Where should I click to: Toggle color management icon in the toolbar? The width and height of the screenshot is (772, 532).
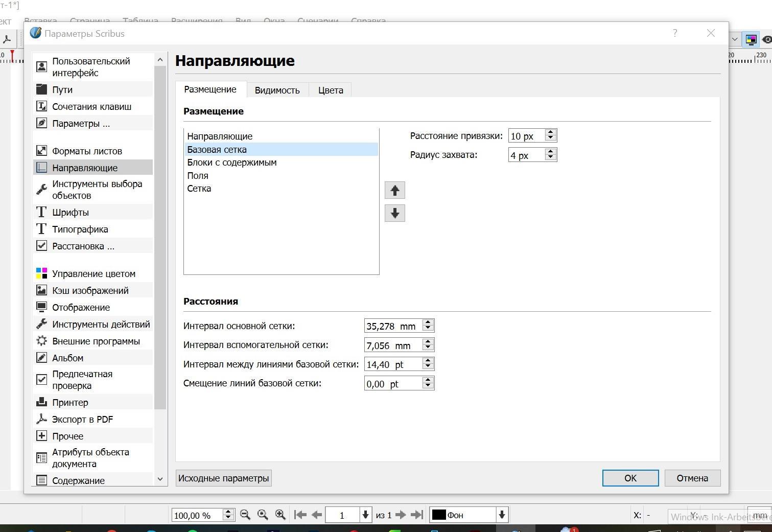[751, 39]
